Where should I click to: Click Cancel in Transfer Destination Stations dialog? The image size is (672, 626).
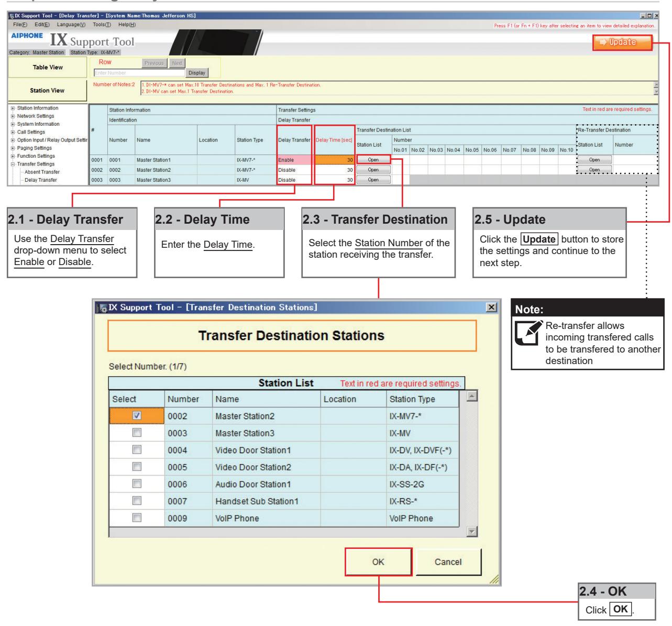[x=448, y=562]
